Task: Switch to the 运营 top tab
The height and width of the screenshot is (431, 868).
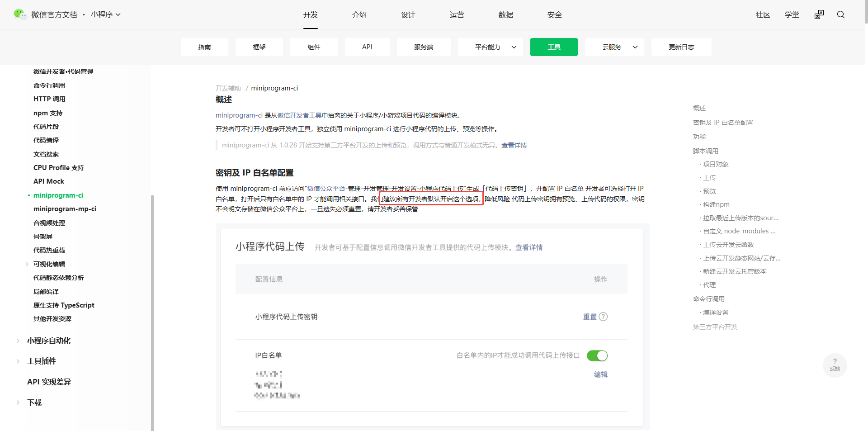Action: pyautogui.click(x=457, y=15)
